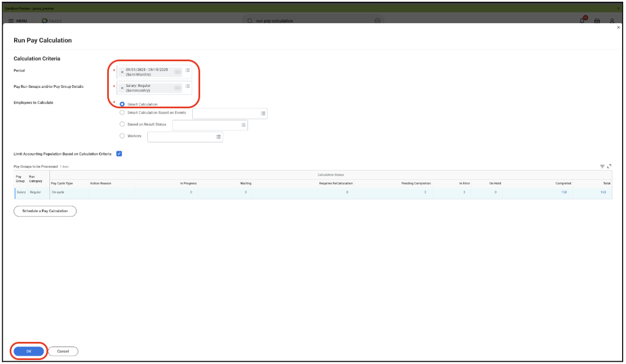Click the Waiting column header
Screen dimensions: 626x364
(246, 184)
